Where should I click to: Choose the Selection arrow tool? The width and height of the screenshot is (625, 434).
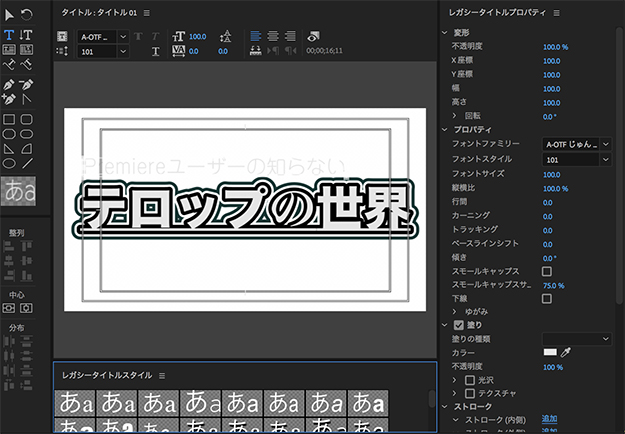pyautogui.click(x=9, y=15)
